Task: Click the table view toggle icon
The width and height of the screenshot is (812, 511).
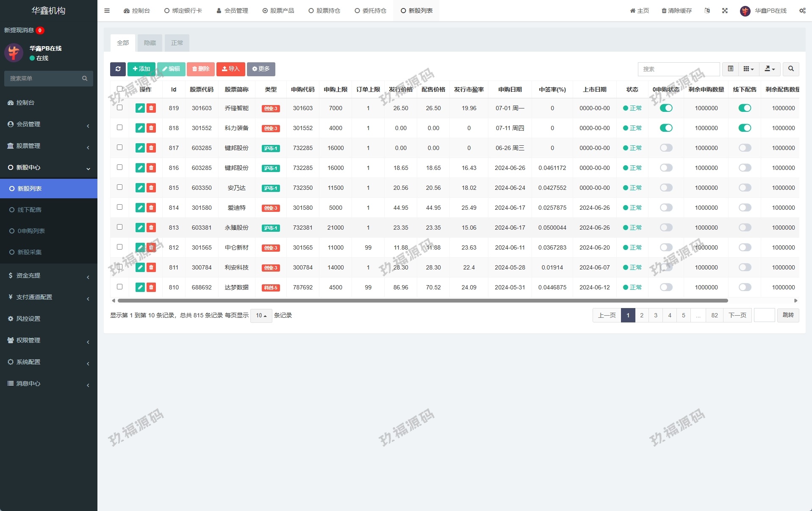Action: tap(730, 69)
